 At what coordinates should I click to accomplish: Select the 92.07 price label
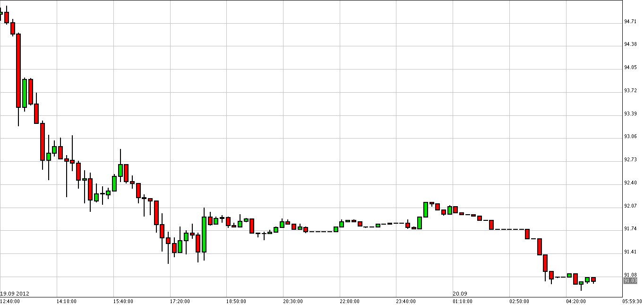click(630, 206)
